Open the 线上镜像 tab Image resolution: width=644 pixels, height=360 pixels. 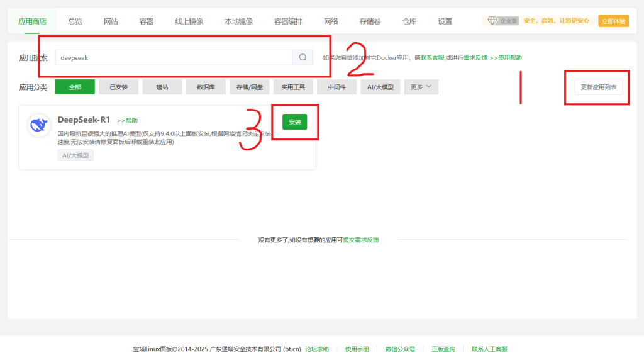click(x=189, y=21)
